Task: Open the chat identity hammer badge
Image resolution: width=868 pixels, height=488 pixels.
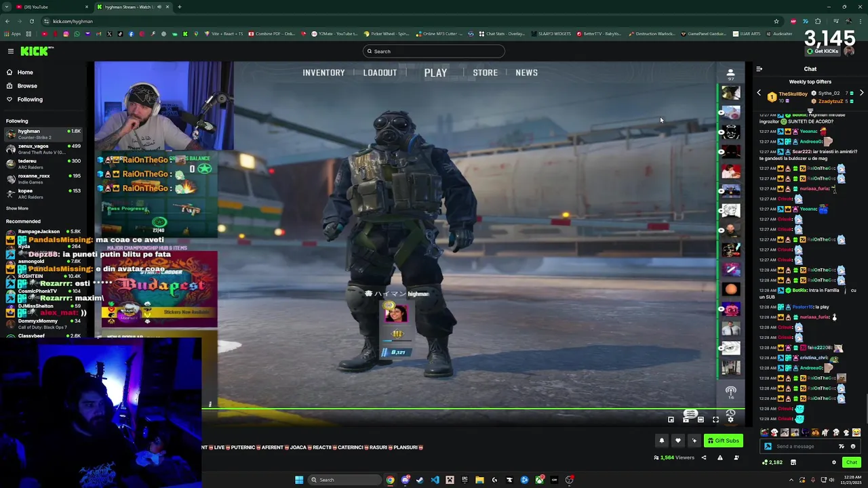Action: pyautogui.click(x=768, y=446)
